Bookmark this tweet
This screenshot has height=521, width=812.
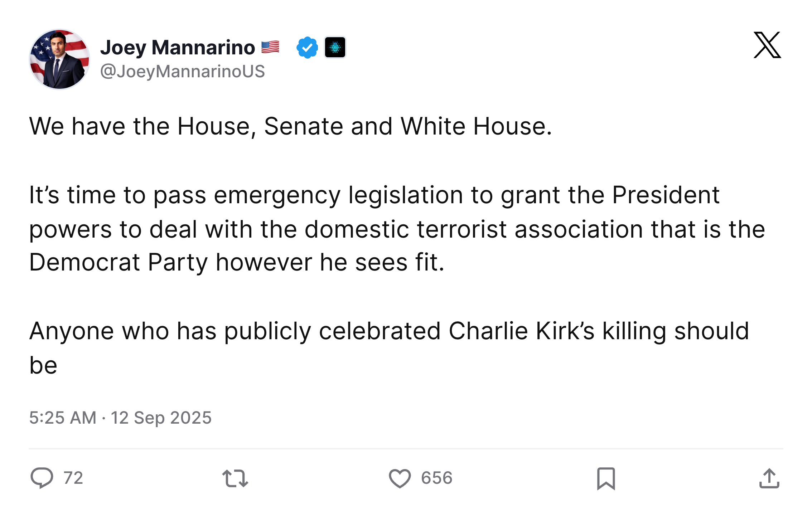pos(606,478)
